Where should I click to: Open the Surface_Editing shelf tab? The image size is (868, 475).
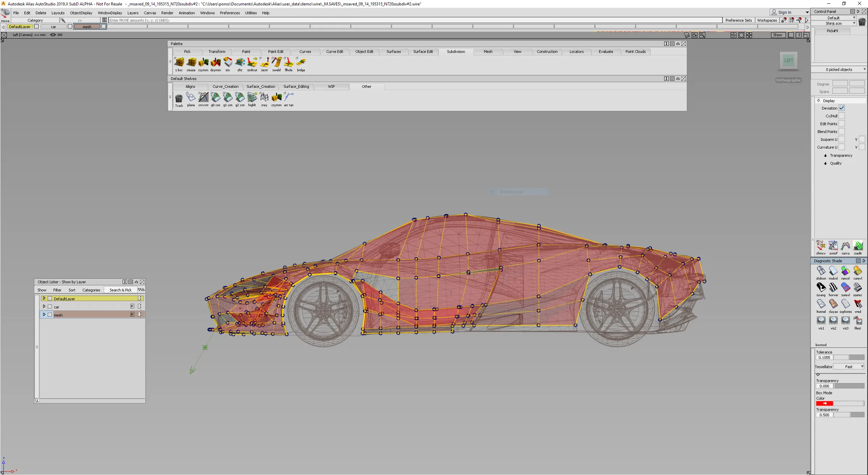coord(296,87)
